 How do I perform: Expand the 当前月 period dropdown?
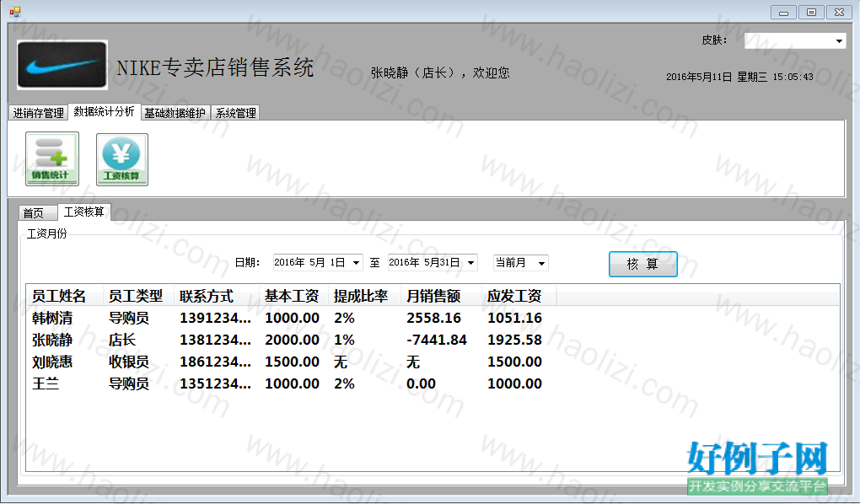point(541,263)
